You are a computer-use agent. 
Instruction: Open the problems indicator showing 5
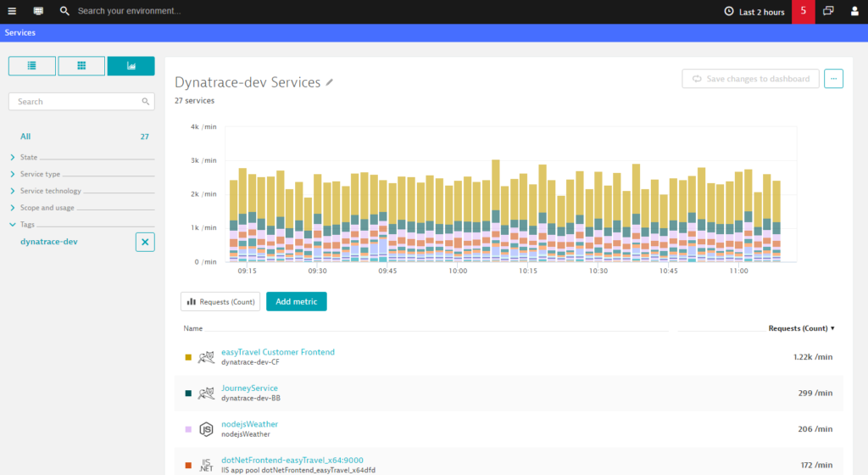(804, 12)
